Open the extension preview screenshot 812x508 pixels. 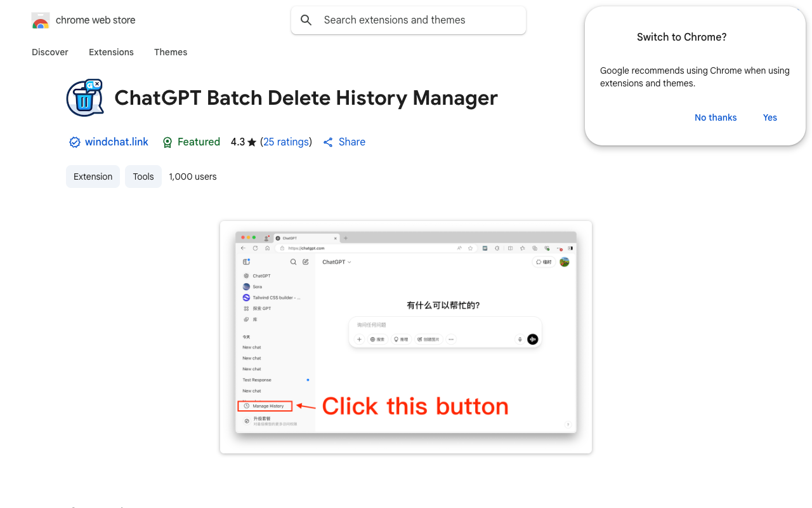pos(406,337)
